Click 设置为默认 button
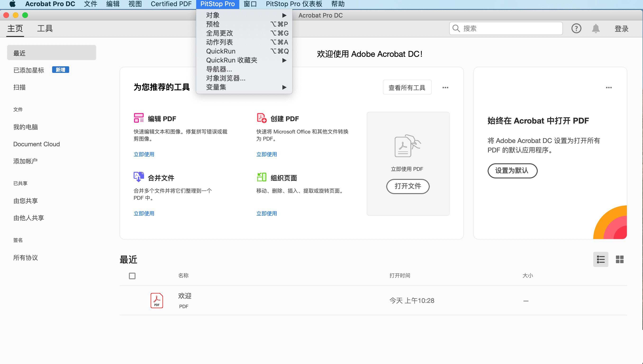 coord(512,171)
